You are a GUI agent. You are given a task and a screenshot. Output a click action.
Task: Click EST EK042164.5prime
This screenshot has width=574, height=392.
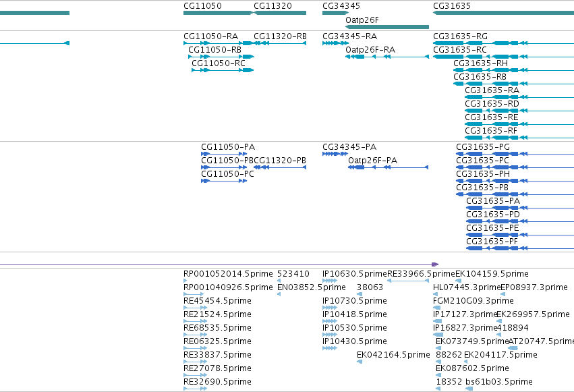click(393, 356)
